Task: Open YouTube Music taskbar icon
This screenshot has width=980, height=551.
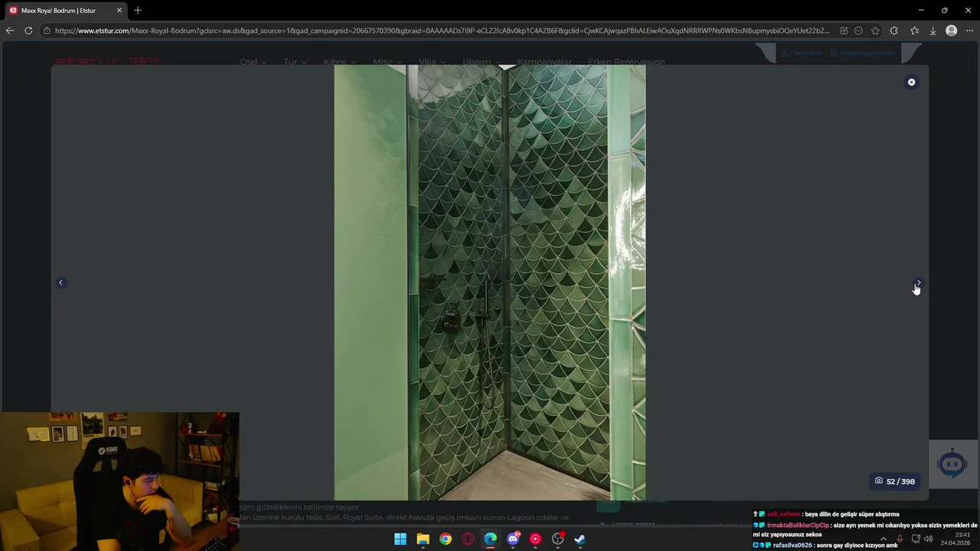Action: coord(535,539)
